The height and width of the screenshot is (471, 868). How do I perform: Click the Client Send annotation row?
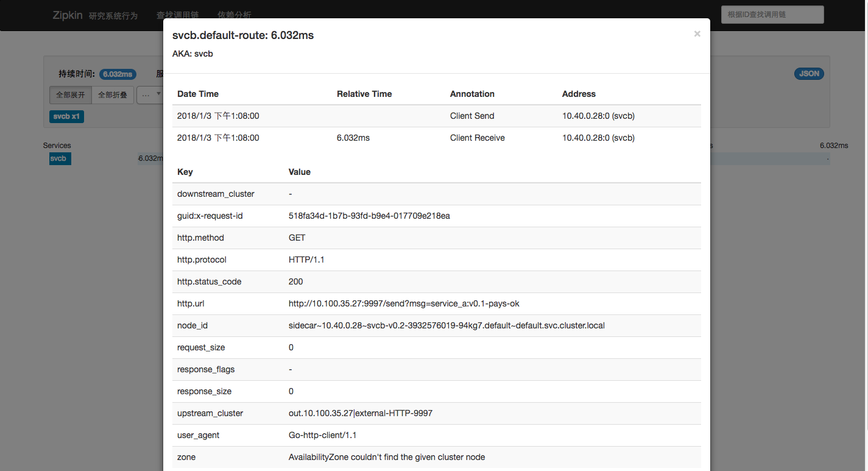(x=436, y=116)
